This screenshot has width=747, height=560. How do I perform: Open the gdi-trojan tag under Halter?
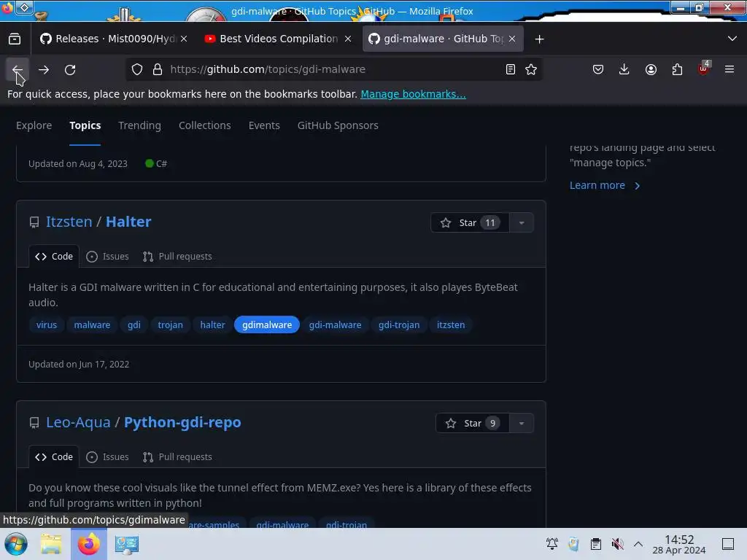[x=399, y=324]
